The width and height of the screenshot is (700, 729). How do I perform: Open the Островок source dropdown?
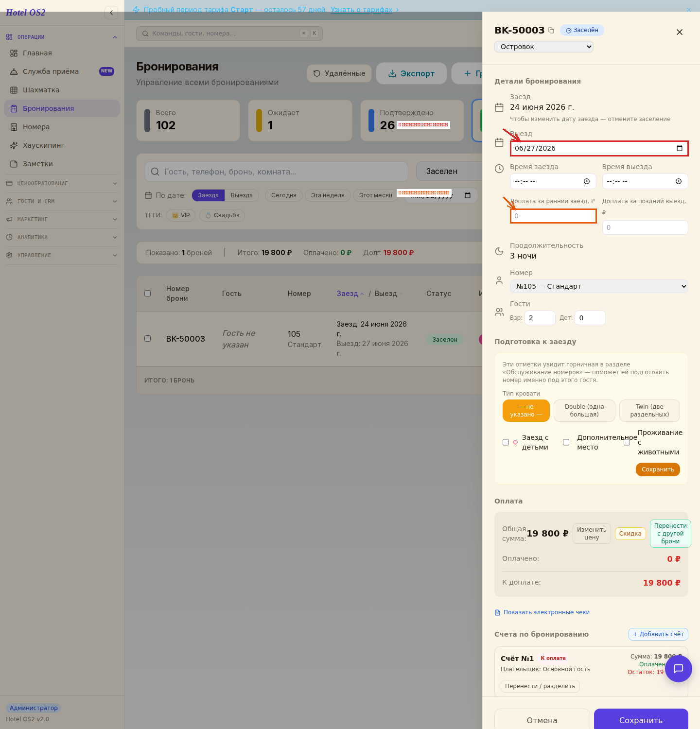coord(544,47)
